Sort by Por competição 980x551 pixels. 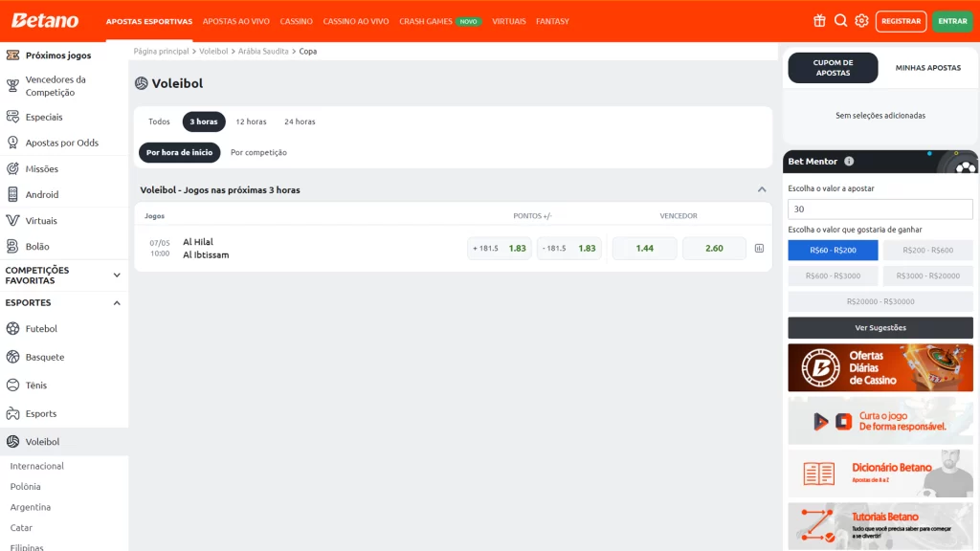tap(258, 152)
